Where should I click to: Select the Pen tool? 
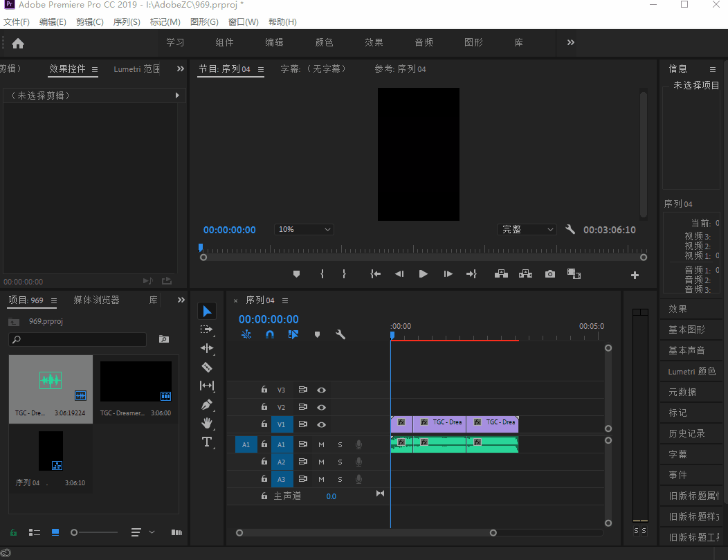click(206, 404)
